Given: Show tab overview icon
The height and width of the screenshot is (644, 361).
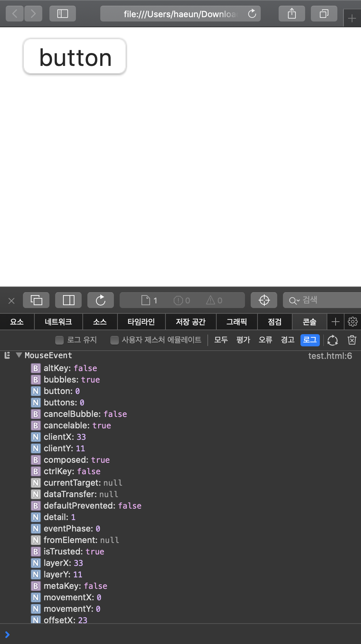Looking at the screenshot, I should click(x=324, y=14).
